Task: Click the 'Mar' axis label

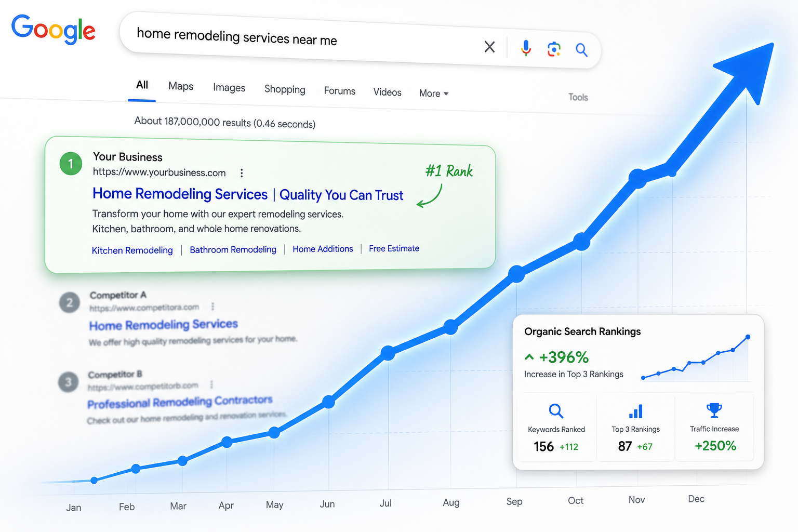Action: (178, 506)
